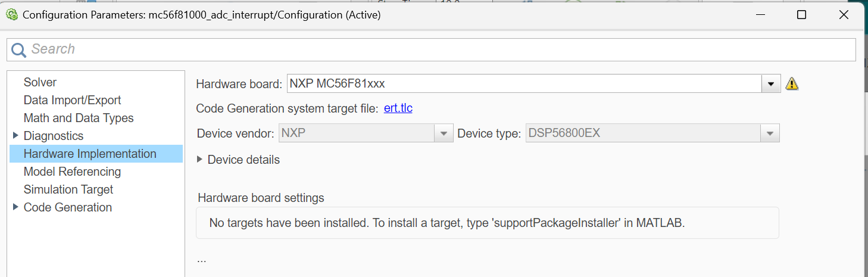Click the Hardware board text field
The image size is (868, 277).
(x=524, y=84)
